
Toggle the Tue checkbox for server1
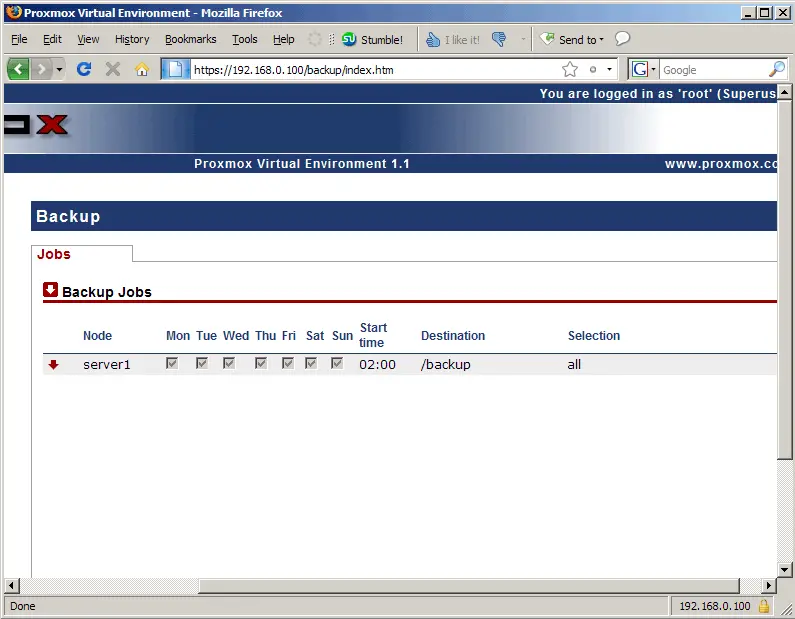[x=202, y=363]
